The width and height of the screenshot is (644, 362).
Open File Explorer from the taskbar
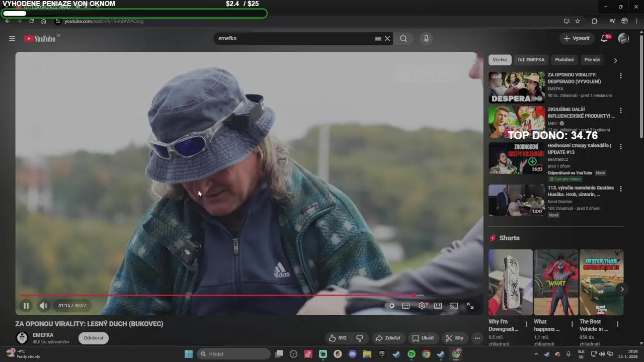point(367,354)
